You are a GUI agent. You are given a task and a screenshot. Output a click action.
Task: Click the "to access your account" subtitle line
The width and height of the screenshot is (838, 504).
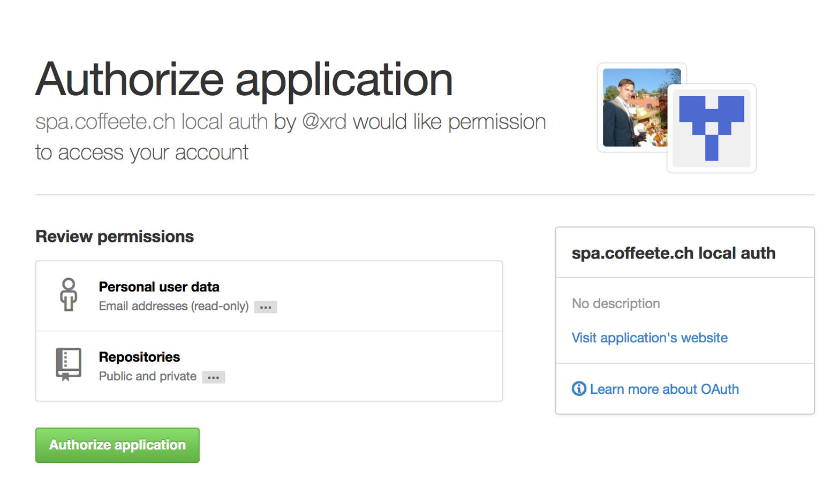click(x=142, y=152)
